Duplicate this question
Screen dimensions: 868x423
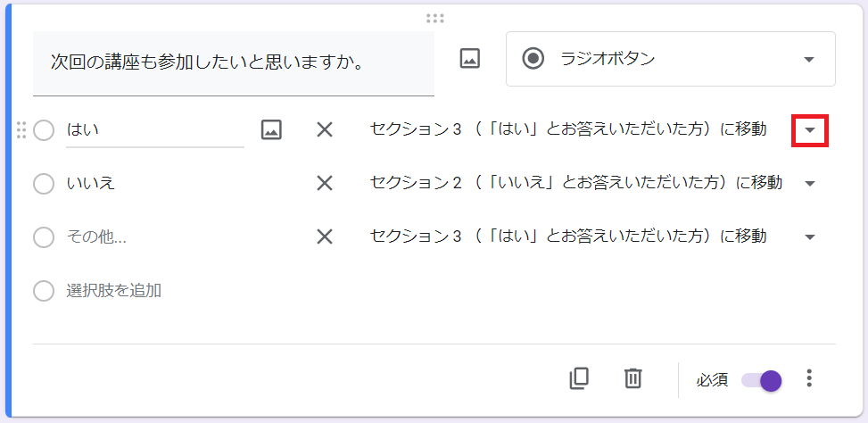pyautogui.click(x=579, y=378)
